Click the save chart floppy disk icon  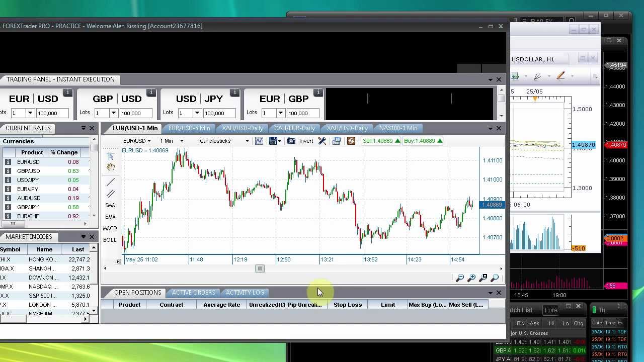(273, 141)
